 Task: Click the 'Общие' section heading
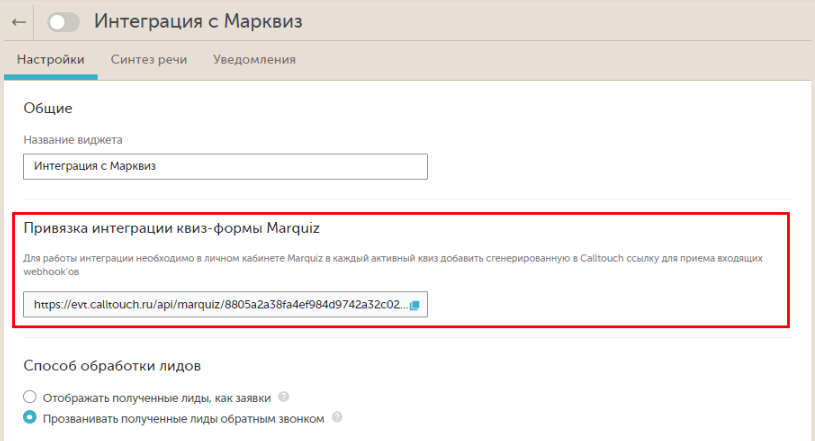point(48,107)
